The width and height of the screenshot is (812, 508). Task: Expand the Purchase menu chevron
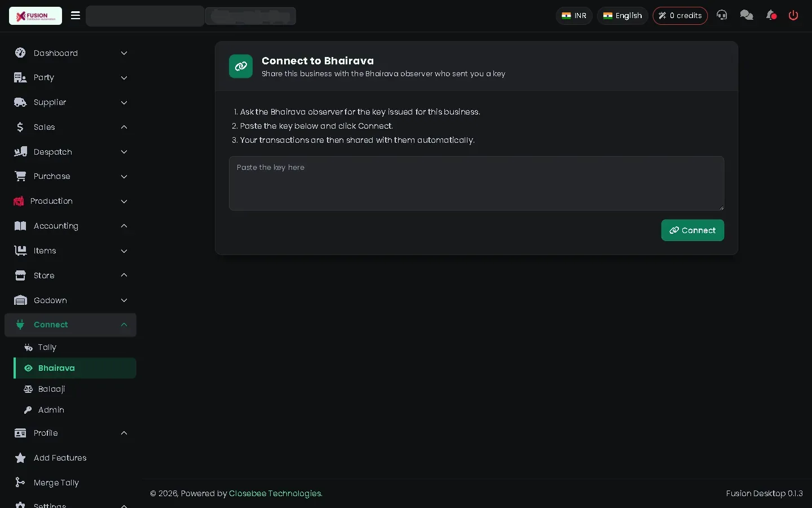[124, 177]
